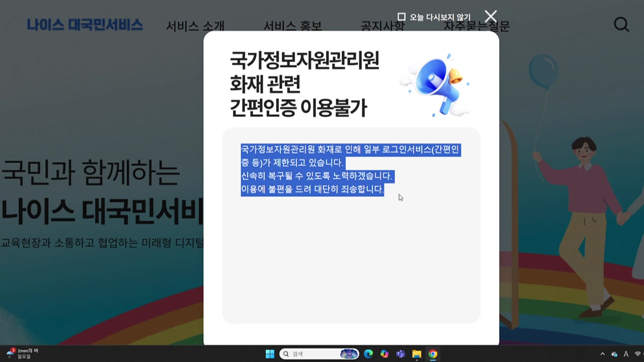
Task: Open the site search magnifier icon
Action: click(x=621, y=25)
